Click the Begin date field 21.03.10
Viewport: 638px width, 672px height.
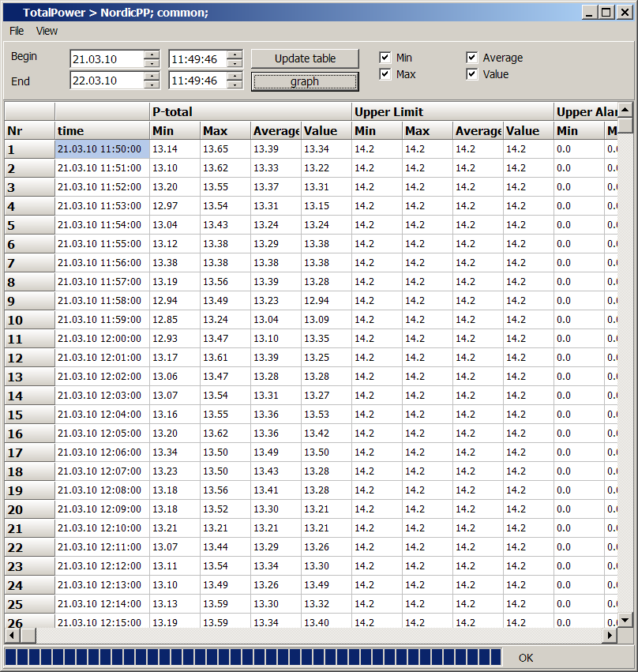[x=106, y=59]
